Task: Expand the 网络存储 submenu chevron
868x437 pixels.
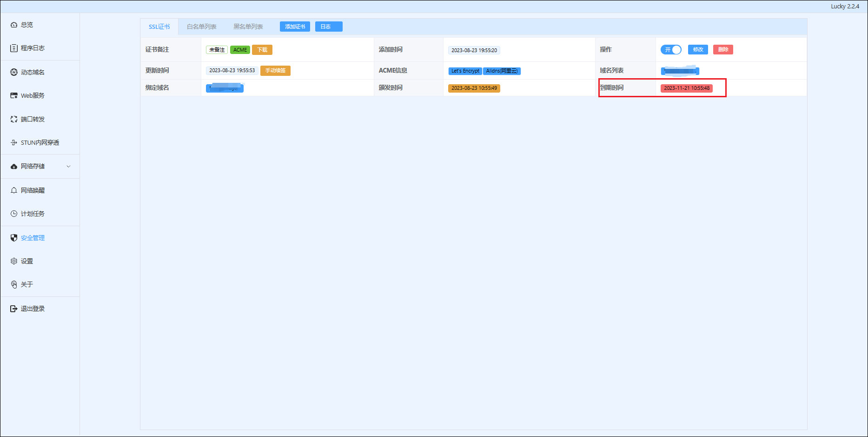Action: point(69,167)
